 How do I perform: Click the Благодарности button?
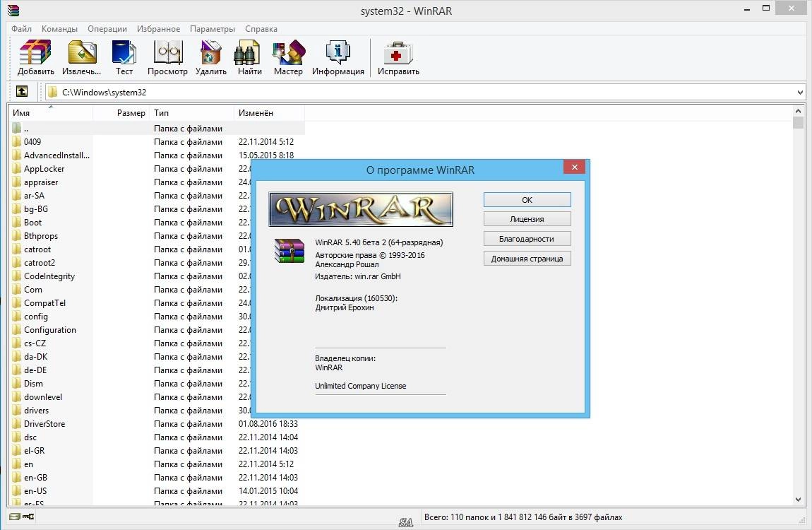click(x=527, y=238)
